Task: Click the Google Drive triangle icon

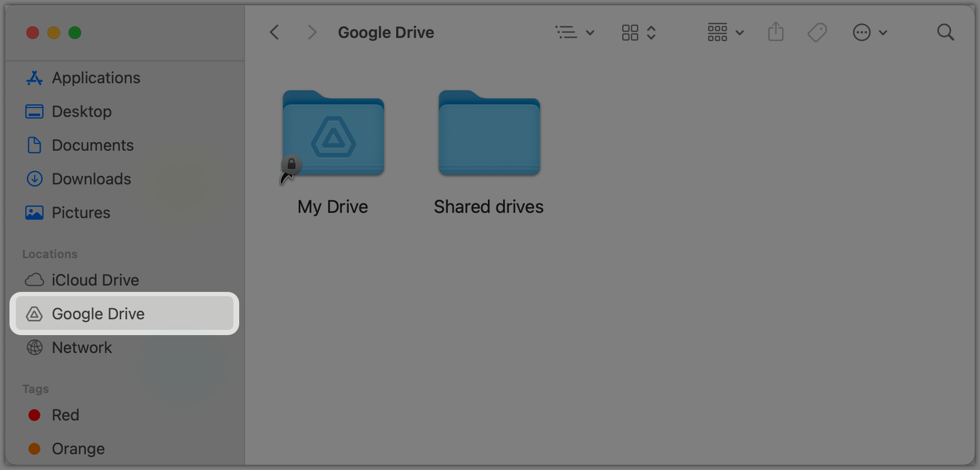Action: [x=34, y=314]
